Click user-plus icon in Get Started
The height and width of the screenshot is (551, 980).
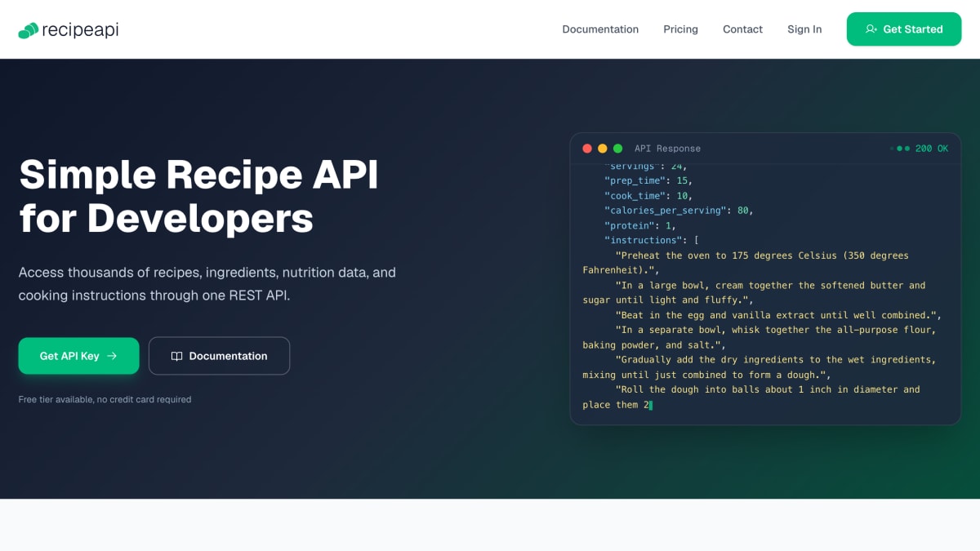point(871,29)
